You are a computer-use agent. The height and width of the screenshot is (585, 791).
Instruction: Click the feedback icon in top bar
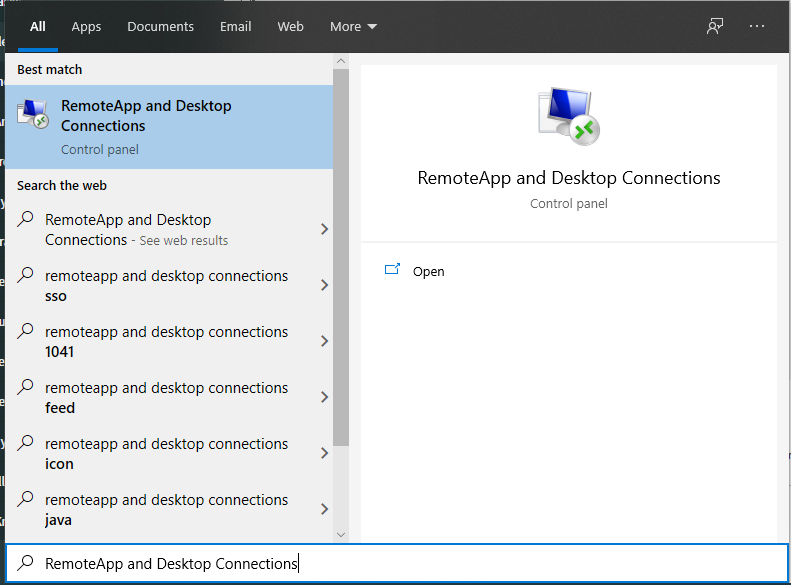pyautogui.click(x=715, y=26)
